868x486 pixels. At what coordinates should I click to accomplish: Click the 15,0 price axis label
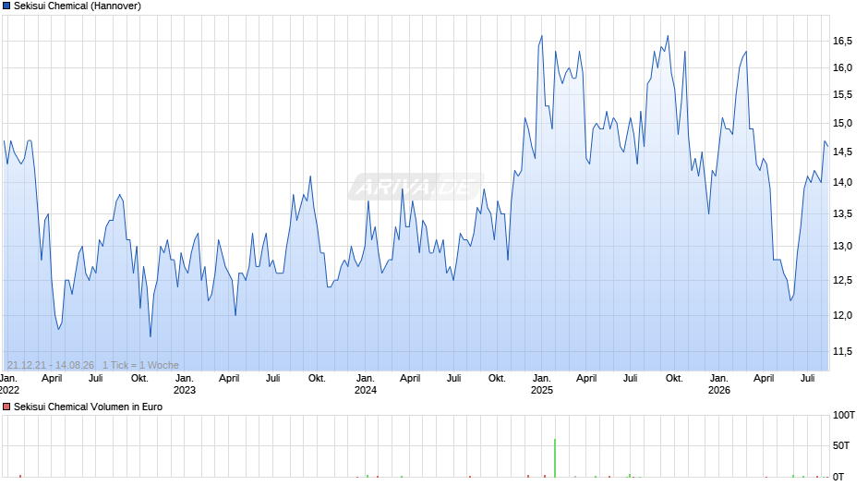(x=842, y=123)
